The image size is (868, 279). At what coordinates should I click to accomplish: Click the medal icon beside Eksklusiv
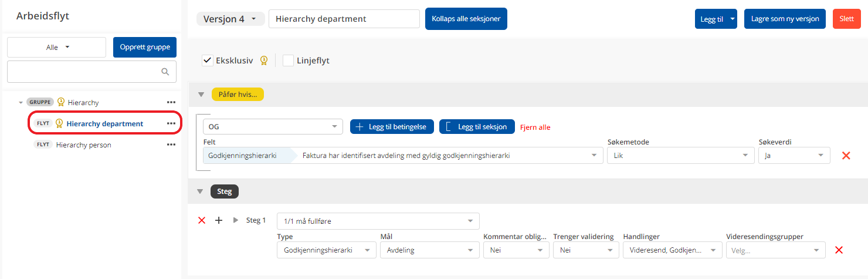(264, 60)
